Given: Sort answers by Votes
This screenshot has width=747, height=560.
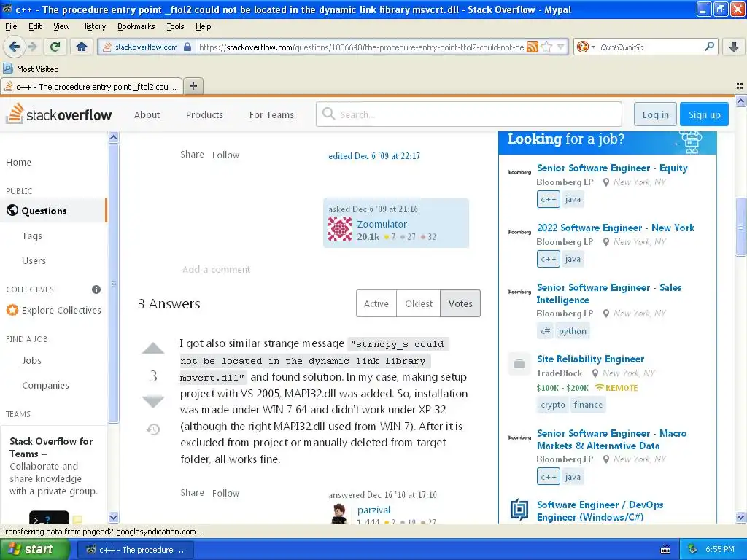Looking at the screenshot, I should click(460, 303).
